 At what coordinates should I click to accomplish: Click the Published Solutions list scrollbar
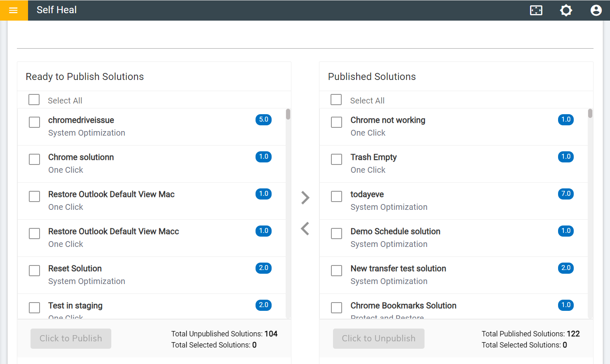coord(590,113)
